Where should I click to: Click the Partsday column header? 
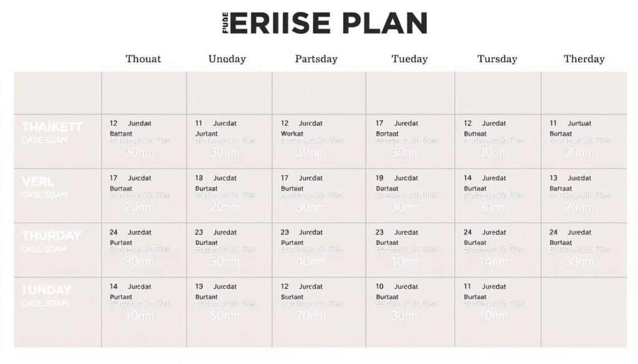pyautogui.click(x=316, y=59)
